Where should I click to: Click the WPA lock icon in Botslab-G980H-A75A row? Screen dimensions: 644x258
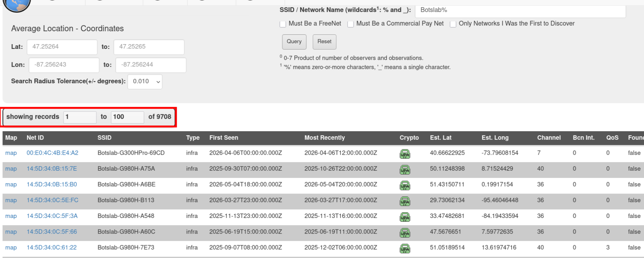[405, 170]
